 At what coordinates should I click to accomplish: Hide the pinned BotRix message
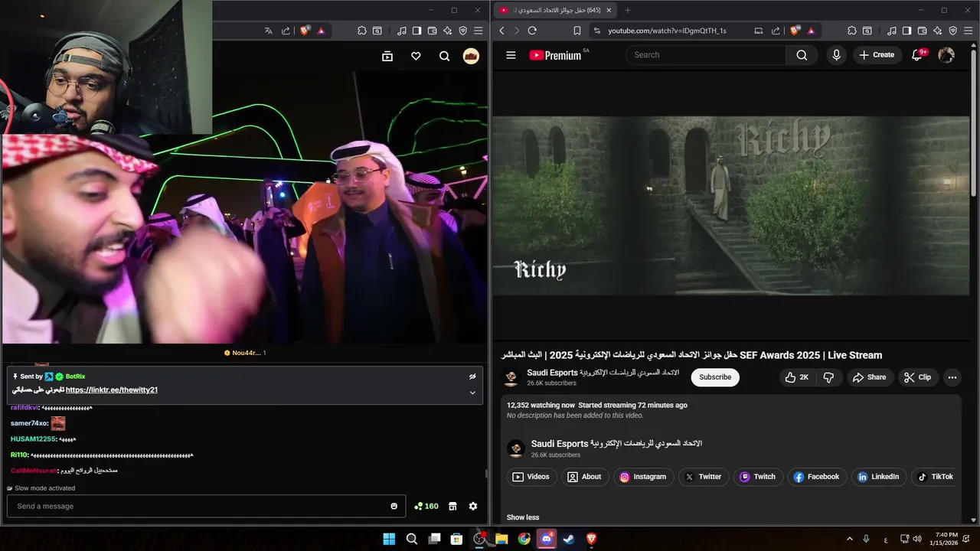472,377
